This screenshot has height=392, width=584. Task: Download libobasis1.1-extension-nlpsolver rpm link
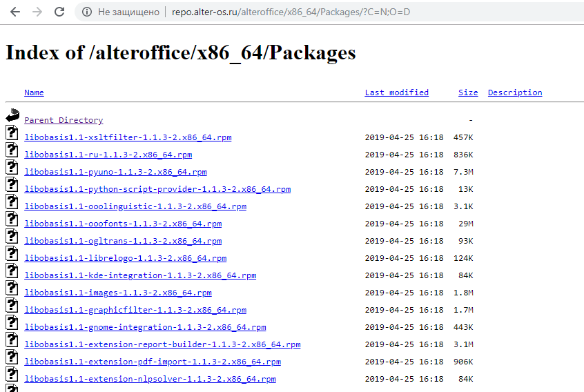pos(150,379)
